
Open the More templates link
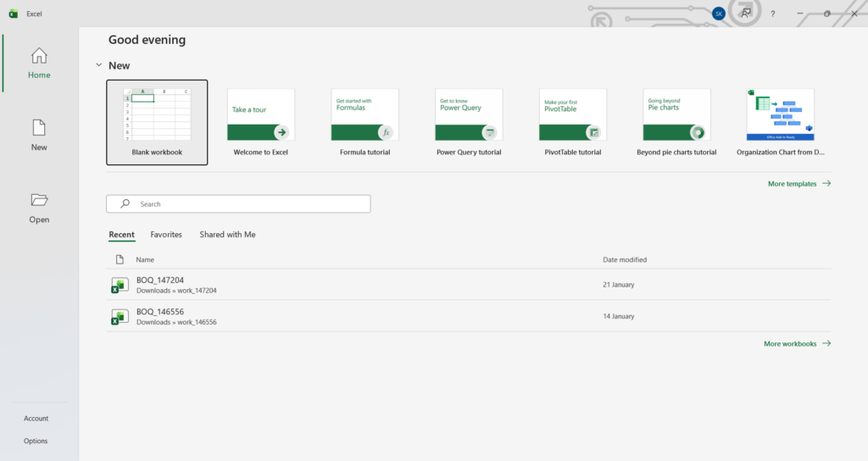(x=798, y=184)
